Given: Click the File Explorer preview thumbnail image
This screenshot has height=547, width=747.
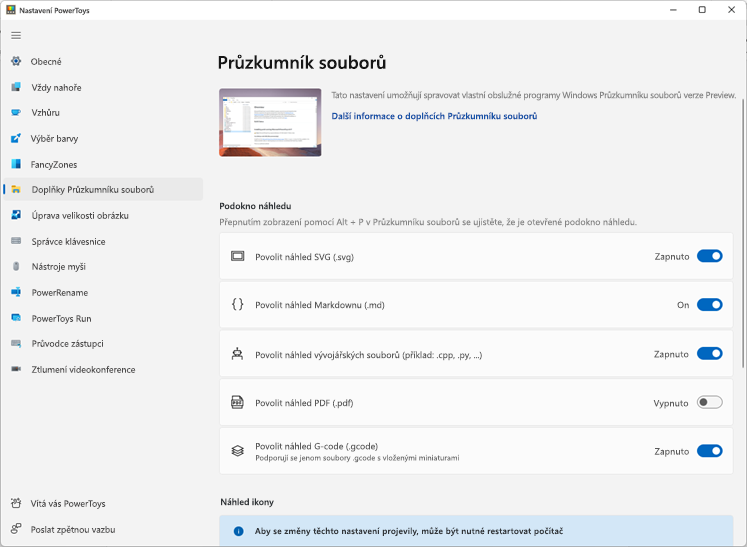Looking at the screenshot, I should [x=270, y=122].
